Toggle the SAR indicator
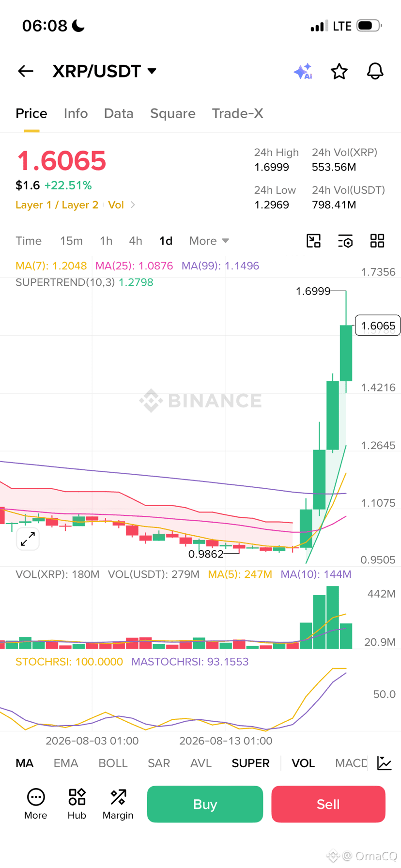Image resolution: width=401 pixels, height=868 pixels. coord(159,763)
